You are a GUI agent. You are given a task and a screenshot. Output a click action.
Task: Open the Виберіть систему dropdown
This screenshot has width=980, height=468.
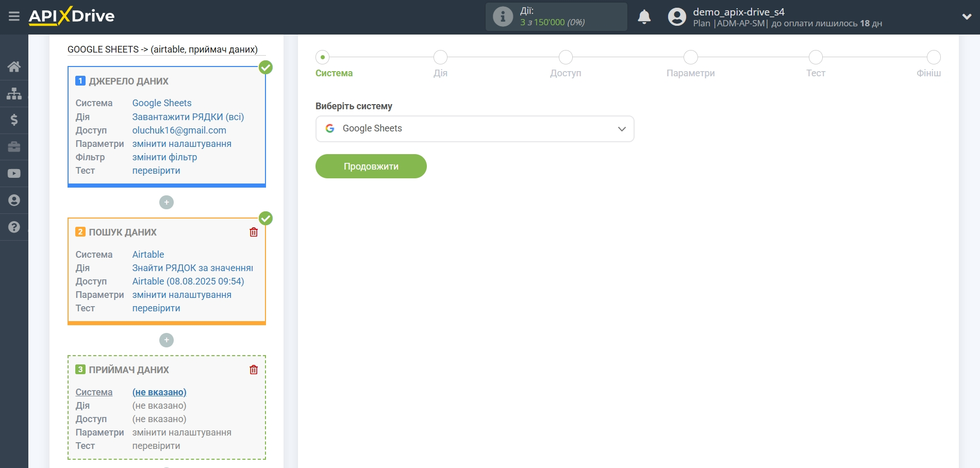click(474, 129)
